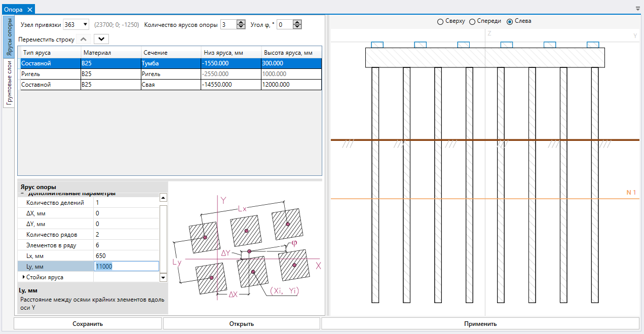The width and height of the screenshot is (644, 334).
Task: Click Lx value 650
Action: click(127, 255)
